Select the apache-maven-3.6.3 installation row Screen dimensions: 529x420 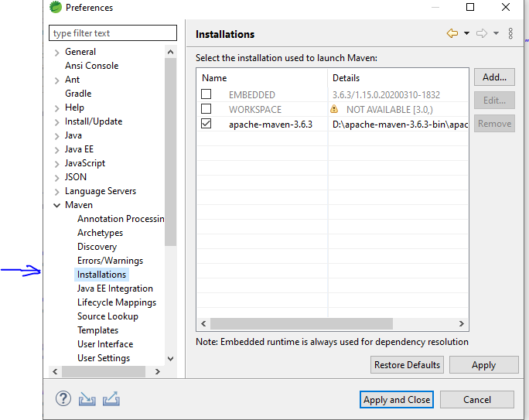point(333,125)
